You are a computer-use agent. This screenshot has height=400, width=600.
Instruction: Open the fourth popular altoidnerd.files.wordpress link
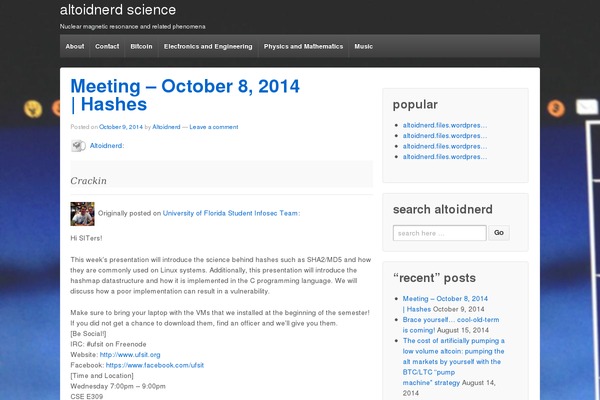point(445,157)
